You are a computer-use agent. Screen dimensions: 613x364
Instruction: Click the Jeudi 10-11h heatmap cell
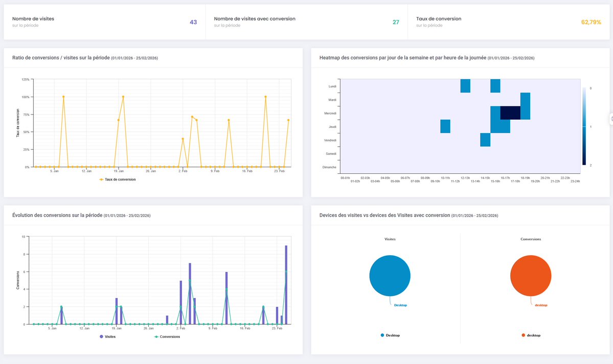445,126
